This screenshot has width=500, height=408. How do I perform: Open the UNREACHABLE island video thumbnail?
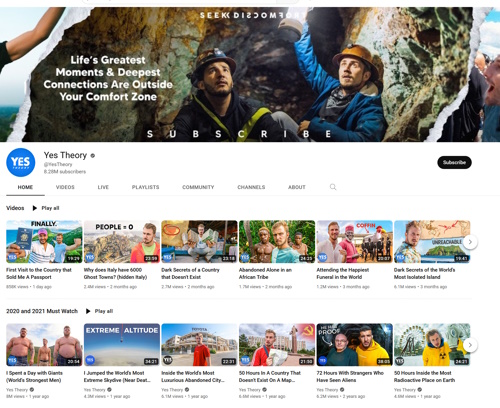(x=432, y=242)
